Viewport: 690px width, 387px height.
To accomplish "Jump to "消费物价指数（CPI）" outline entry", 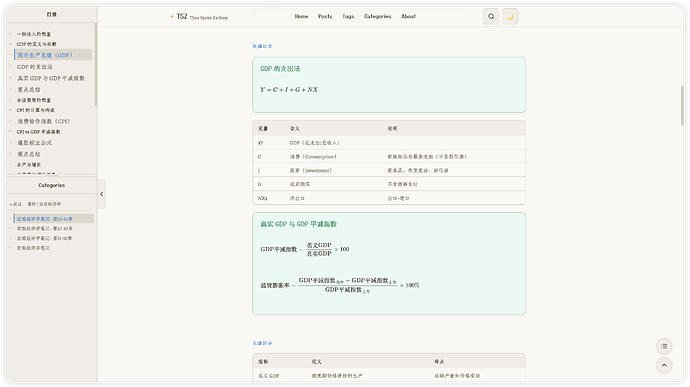I will click(44, 121).
